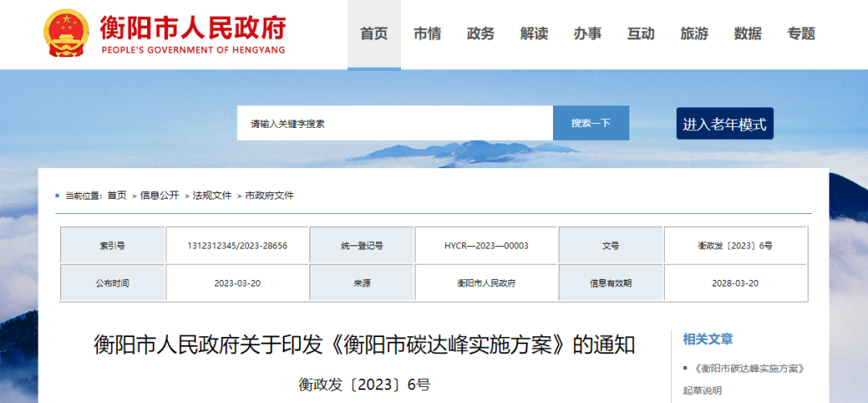Image resolution: width=868 pixels, height=403 pixels.
Task: Open related article 《衡阳市碳达峰实施方案》起草说明
Action: (x=743, y=379)
